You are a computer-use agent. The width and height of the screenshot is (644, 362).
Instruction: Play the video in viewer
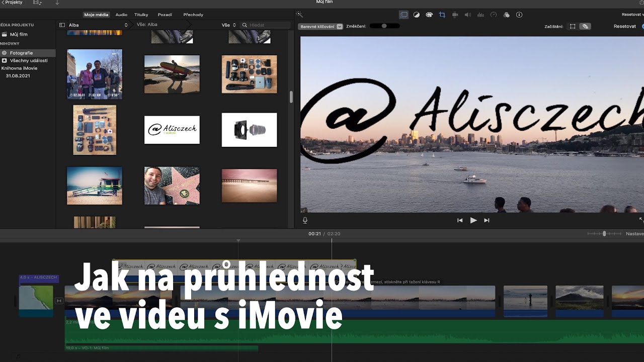[x=473, y=220]
